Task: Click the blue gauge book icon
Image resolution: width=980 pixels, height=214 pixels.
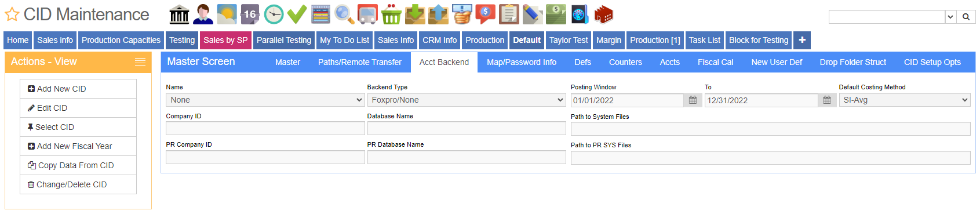Action: pyautogui.click(x=580, y=14)
